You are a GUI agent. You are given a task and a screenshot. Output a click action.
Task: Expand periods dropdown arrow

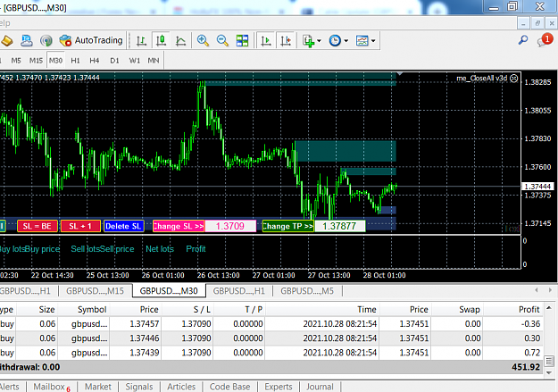tap(346, 41)
